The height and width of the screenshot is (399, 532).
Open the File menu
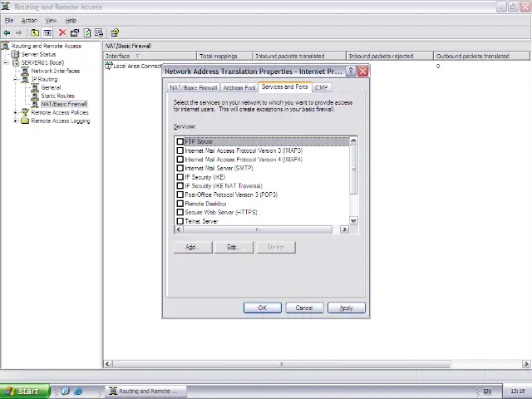(9, 20)
